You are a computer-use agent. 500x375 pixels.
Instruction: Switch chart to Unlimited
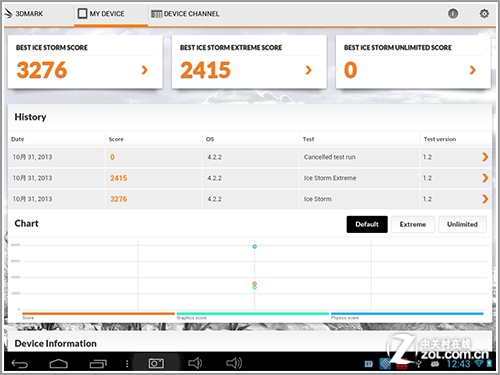462,224
